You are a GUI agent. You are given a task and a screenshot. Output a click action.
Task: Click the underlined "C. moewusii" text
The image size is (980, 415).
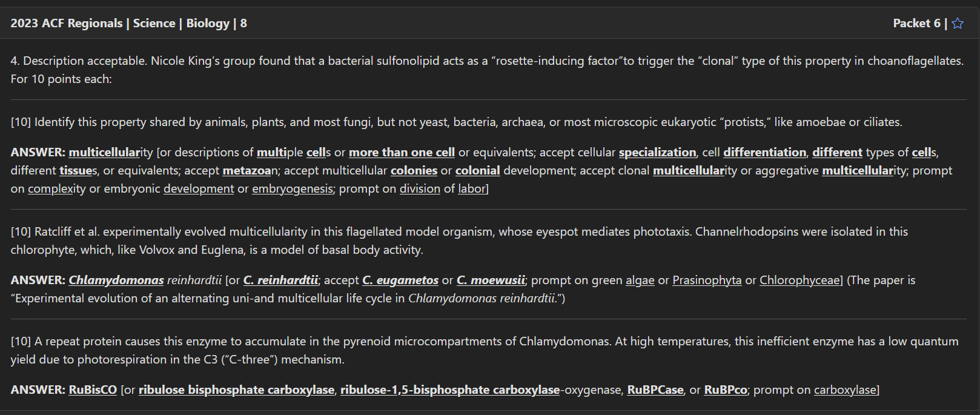click(491, 281)
